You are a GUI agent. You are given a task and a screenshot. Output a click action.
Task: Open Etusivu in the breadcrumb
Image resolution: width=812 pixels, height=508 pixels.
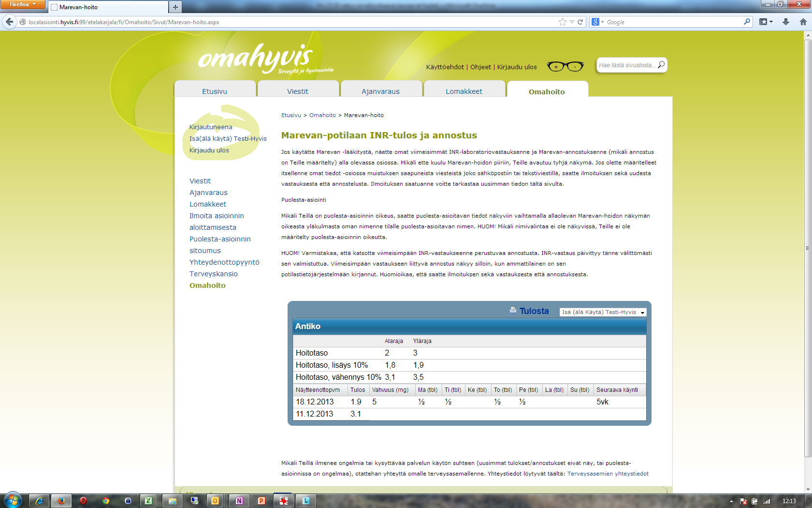[x=291, y=115]
